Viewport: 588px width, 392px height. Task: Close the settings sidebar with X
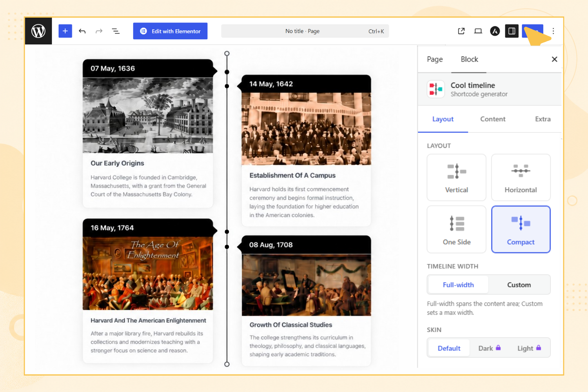tap(554, 59)
